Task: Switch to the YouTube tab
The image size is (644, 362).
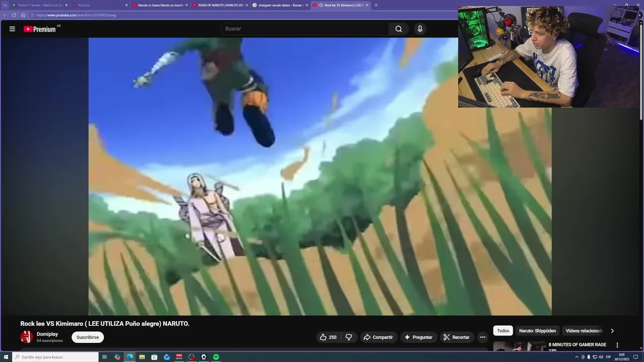Action: (100, 5)
